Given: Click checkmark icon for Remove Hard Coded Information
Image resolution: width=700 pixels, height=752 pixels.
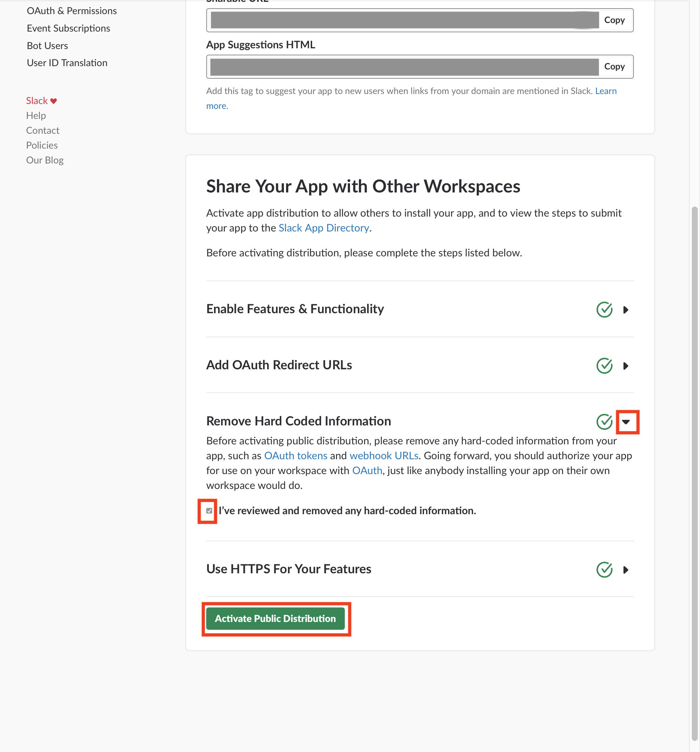Looking at the screenshot, I should [604, 421].
